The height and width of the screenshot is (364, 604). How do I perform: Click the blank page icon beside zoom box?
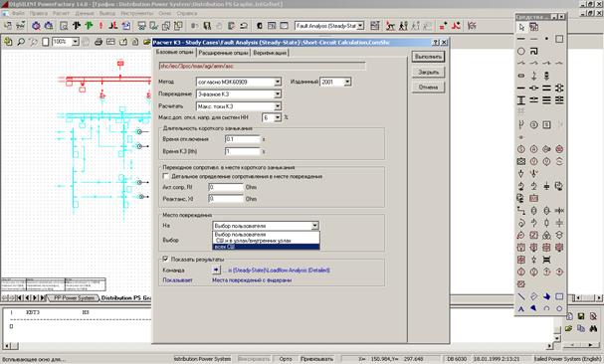point(45,41)
